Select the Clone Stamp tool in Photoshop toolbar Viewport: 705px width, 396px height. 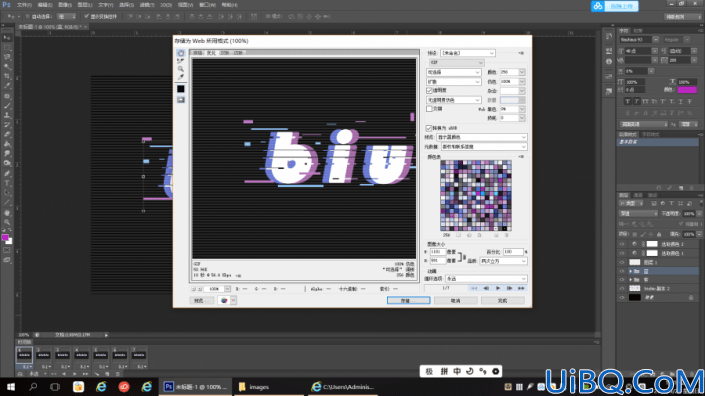[x=7, y=116]
